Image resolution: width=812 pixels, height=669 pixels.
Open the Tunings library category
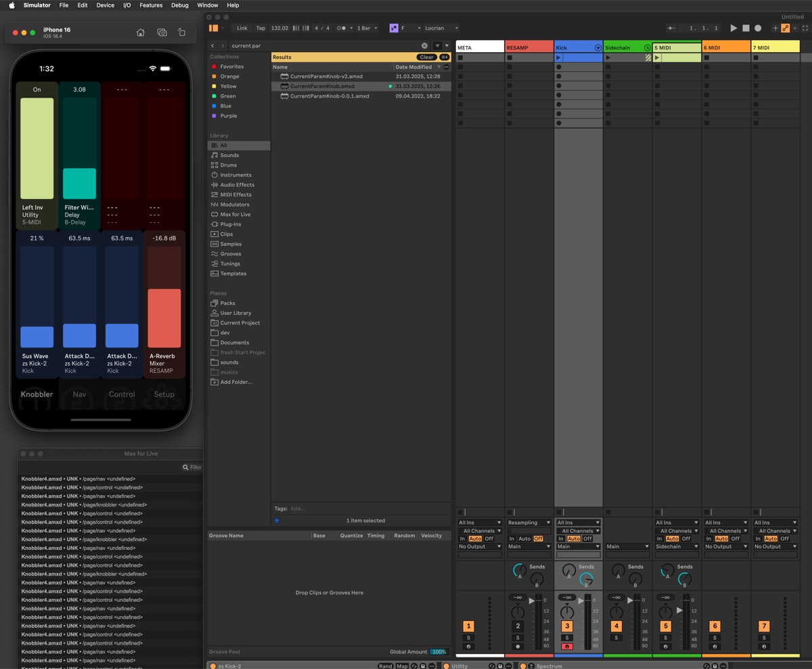pyautogui.click(x=230, y=263)
